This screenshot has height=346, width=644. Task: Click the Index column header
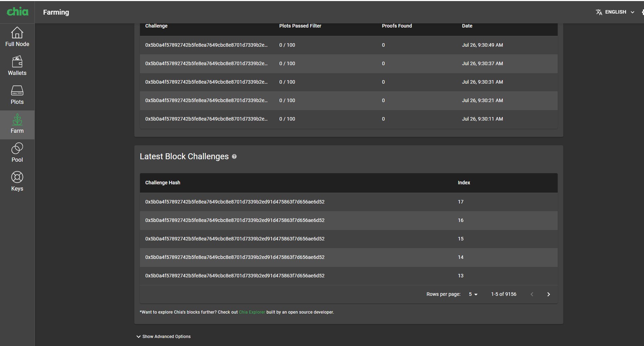(x=464, y=183)
